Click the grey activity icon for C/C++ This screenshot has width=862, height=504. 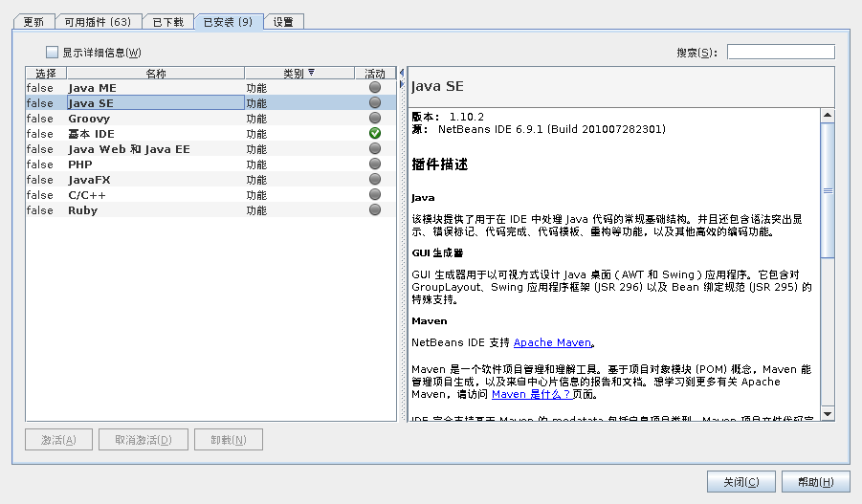(375, 194)
